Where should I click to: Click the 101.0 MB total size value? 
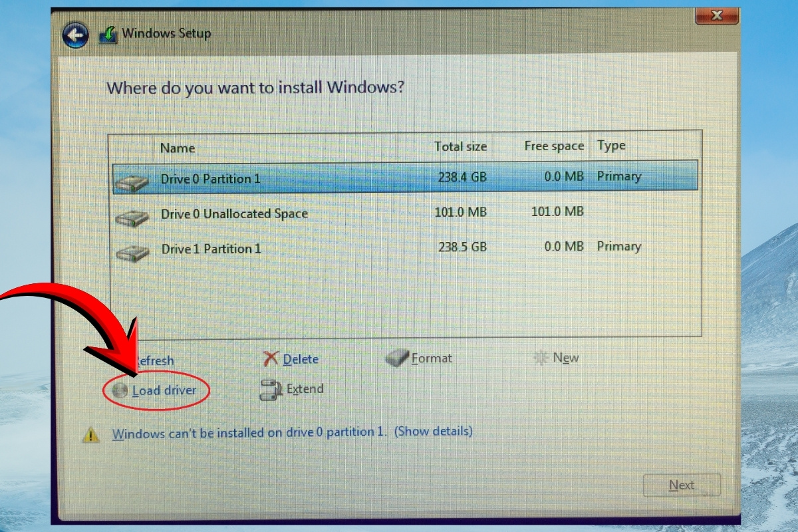pyautogui.click(x=460, y=212)
